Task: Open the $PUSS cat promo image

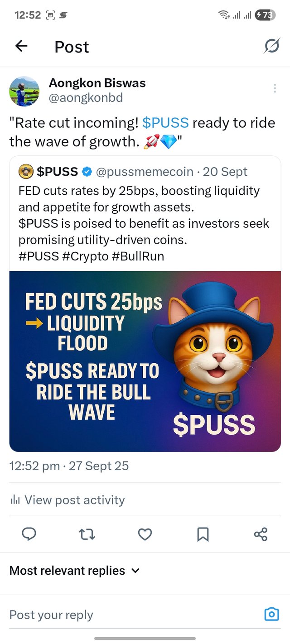Action: tap(145, 361)
